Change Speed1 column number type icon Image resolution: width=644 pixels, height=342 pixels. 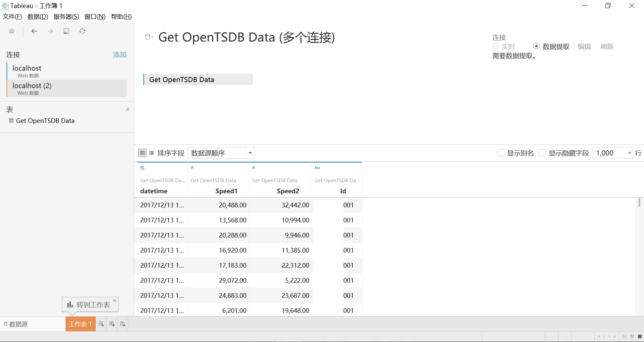192,167
